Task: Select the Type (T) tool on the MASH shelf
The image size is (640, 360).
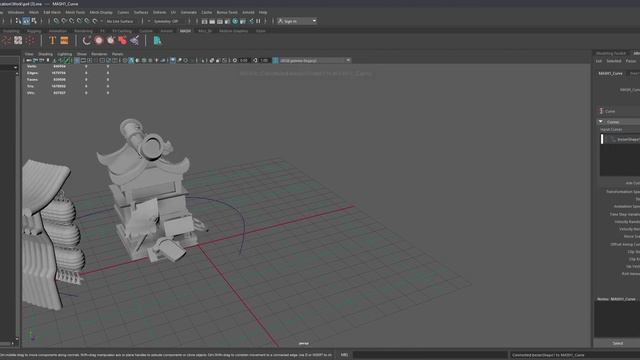Action: coord(52,40)
